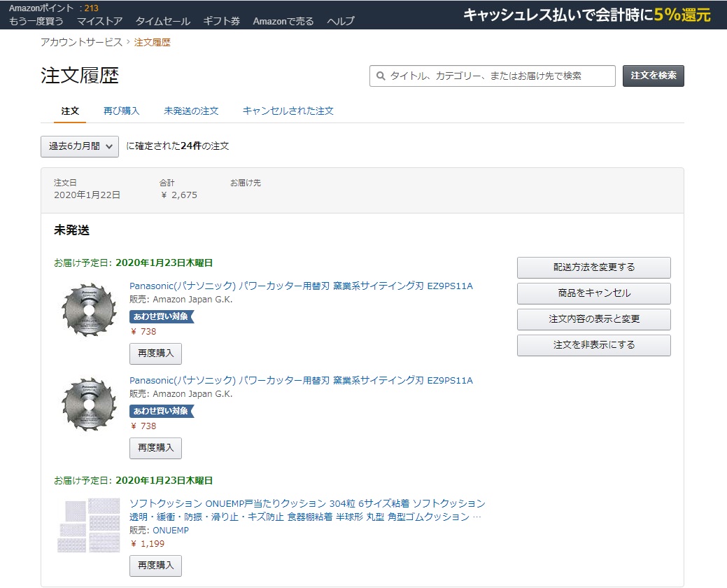Click 配送方法を変更する button

594,267
